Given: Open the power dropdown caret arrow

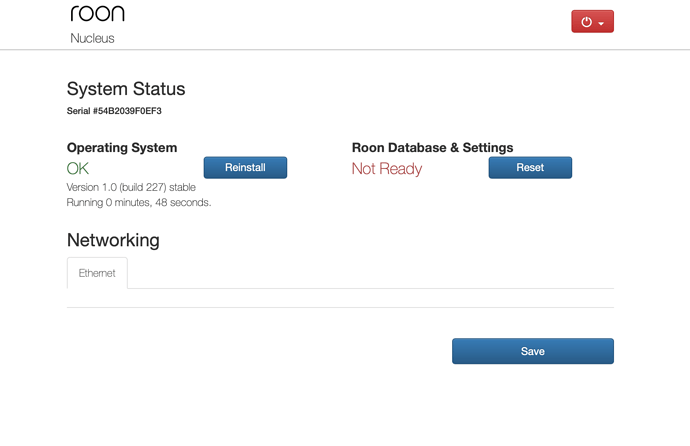Looking at the screenshot, I should [601, 23].
